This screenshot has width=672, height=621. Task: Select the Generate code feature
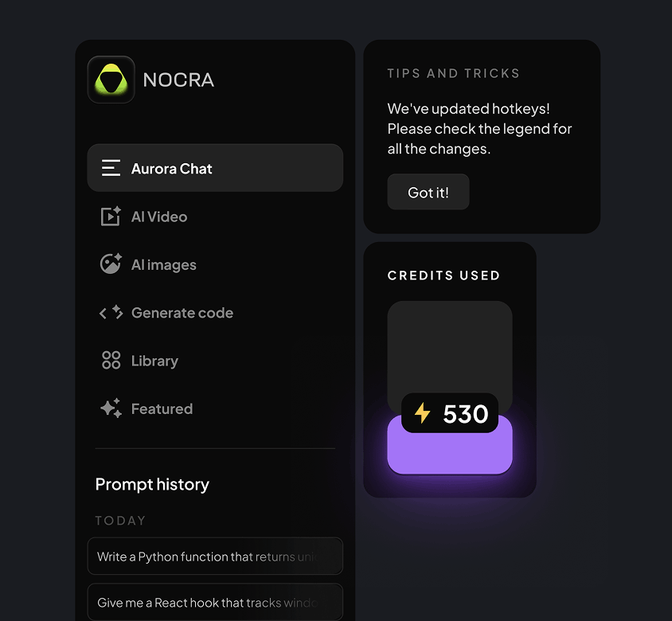click(182, 313)
